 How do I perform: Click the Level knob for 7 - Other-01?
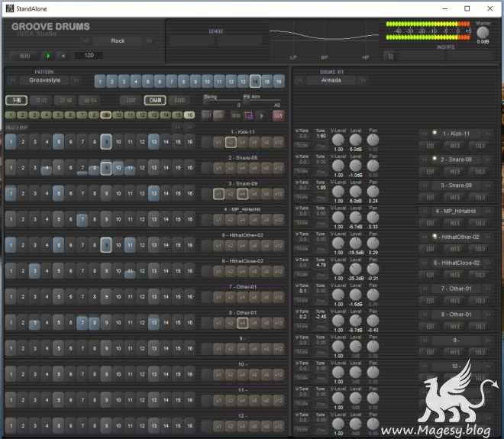(355, 295)
